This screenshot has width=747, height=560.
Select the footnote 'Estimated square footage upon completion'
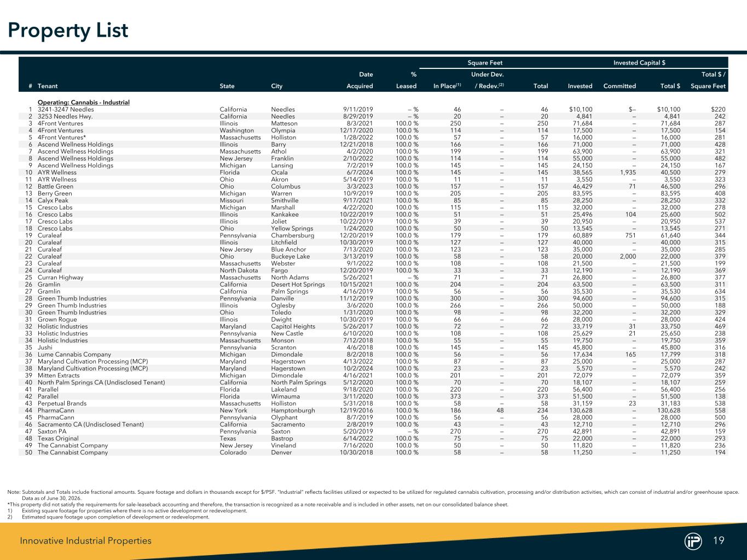(115, 517)
